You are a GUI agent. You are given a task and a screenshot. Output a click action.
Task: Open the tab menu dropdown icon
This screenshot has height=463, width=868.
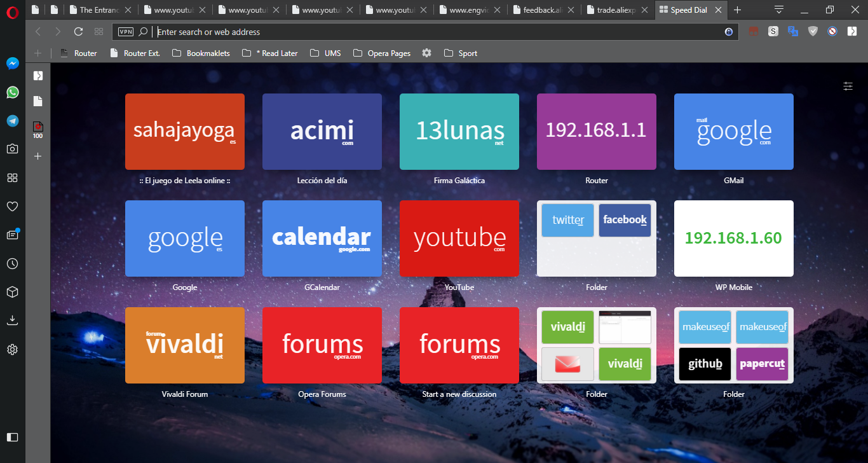coord(779,10)
